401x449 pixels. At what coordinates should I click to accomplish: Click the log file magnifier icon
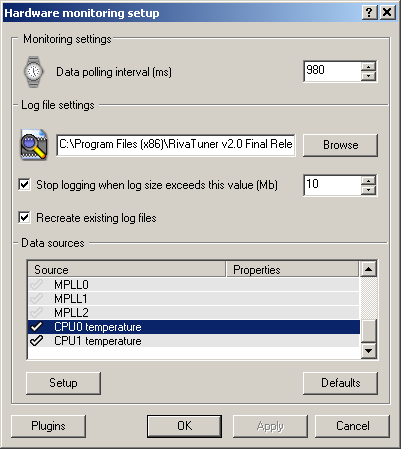[x=34, y=145]
